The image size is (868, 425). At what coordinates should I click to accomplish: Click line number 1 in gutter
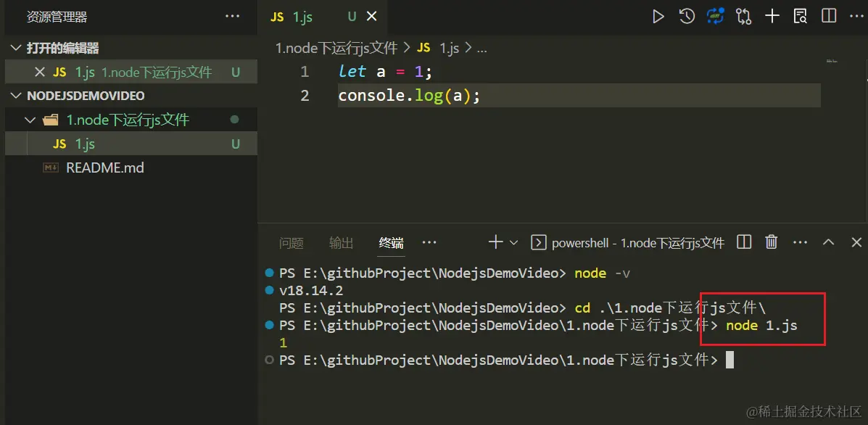pyautogui.click(x=305, y=71)
